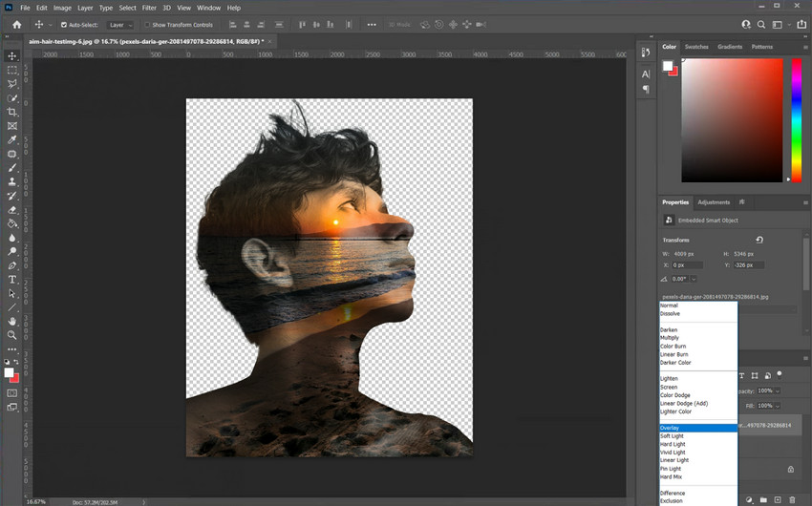Toggle the Auto-Select checkbox
The height and width of the screenshot is (506, 812).
tap(64, 25)
